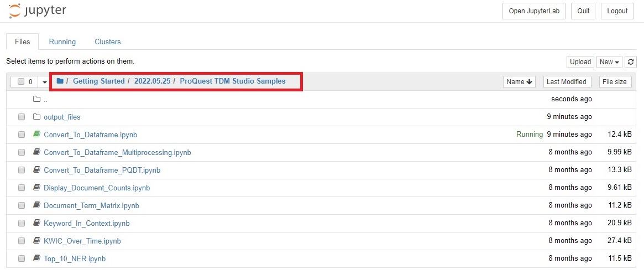Open Convert_To_Dataframe_Multiprocessing.ipynb notebook

(117, 153)
